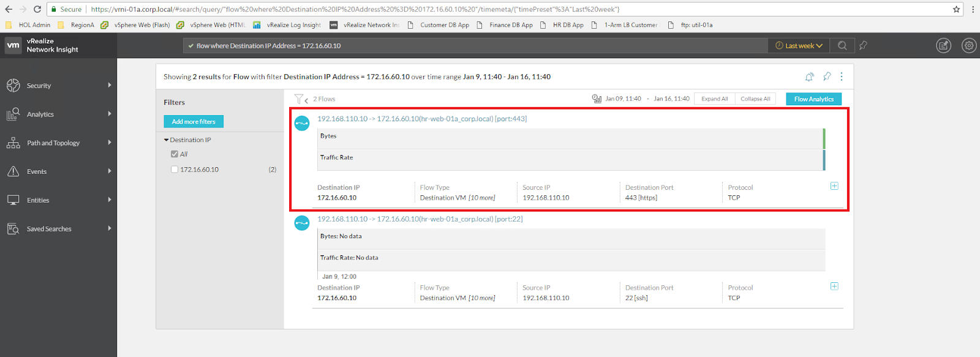This screenshot has width=980, height=357.
Task: Open the three-dot more options menu
Action: 842,77
